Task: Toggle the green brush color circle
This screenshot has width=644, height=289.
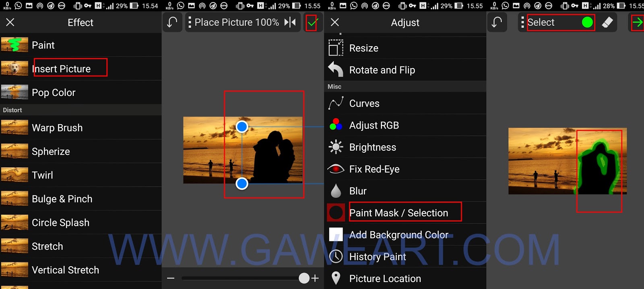Action: pos(587,23)
